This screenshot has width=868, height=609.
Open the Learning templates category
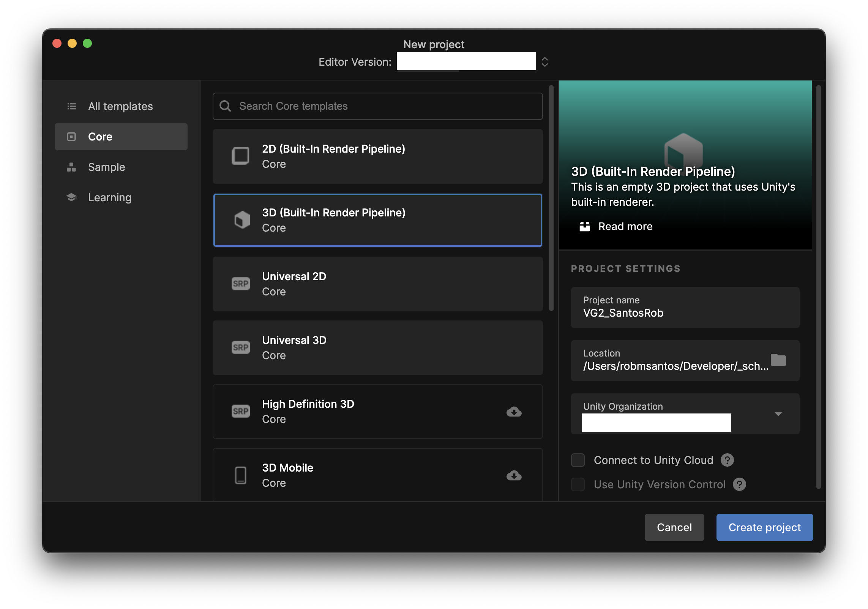[x=109, y=197]
